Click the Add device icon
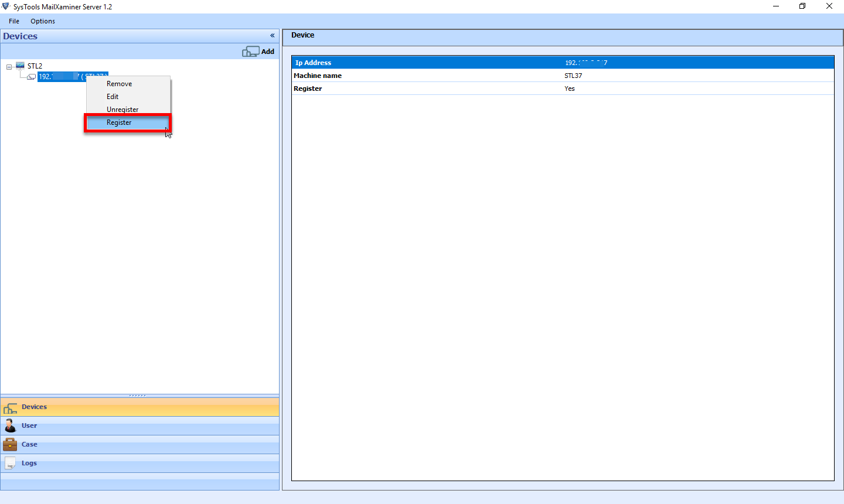The image size is (844, 504). tap(250, 52)
